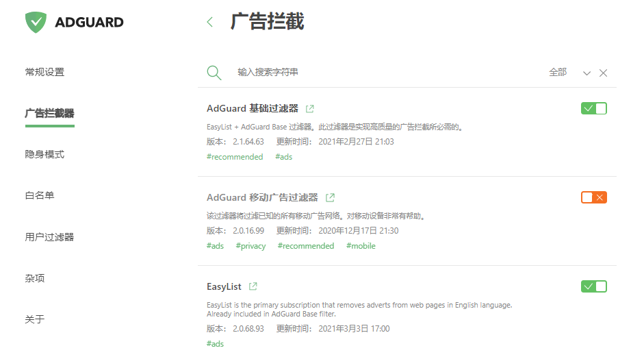Open external link icon beside EasyList
Image resolution: width=644 pixels, height=359 pixels.
(253, 286)
